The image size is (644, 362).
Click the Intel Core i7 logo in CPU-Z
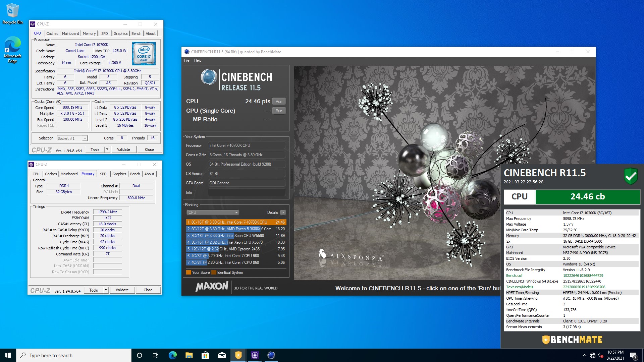coord(144,53)
